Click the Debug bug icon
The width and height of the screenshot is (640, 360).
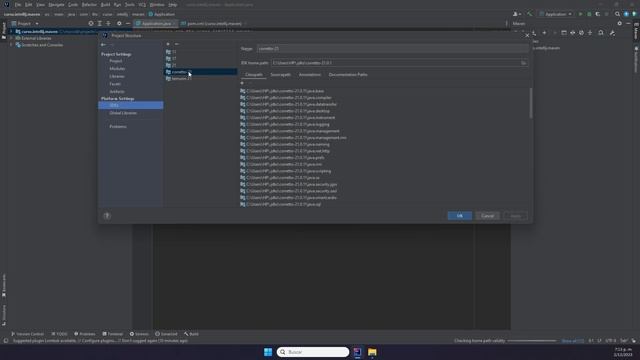pyautogui.click(x=589, y=14)
